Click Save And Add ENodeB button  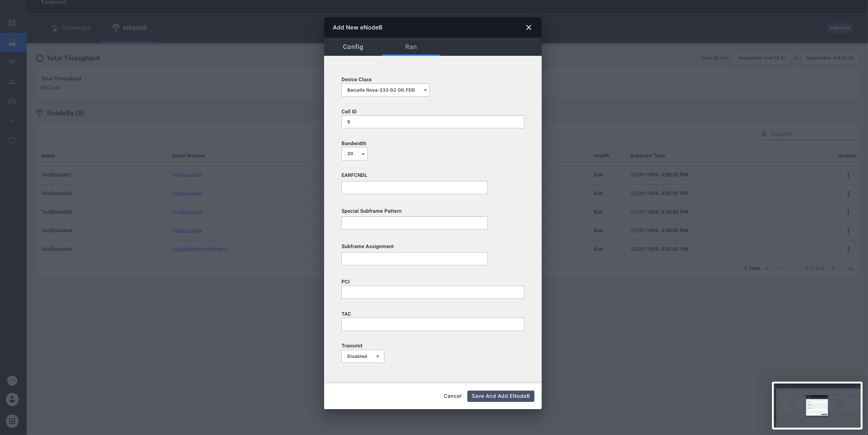point(500,396)
